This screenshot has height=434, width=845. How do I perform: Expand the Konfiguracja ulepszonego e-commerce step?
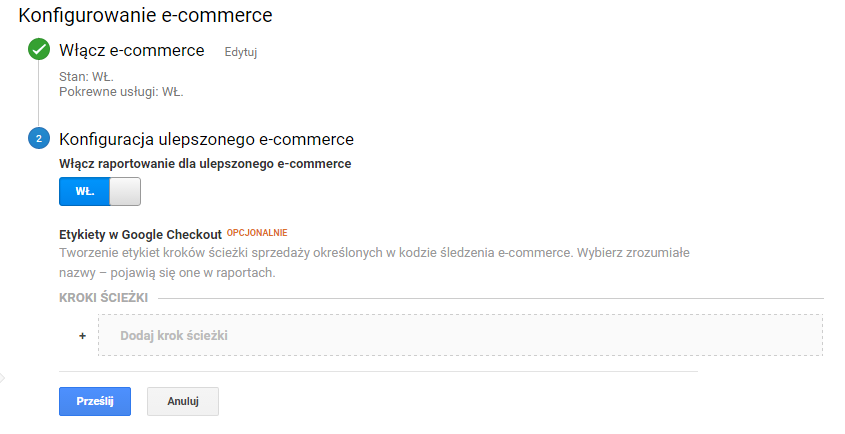click(207, 139)
